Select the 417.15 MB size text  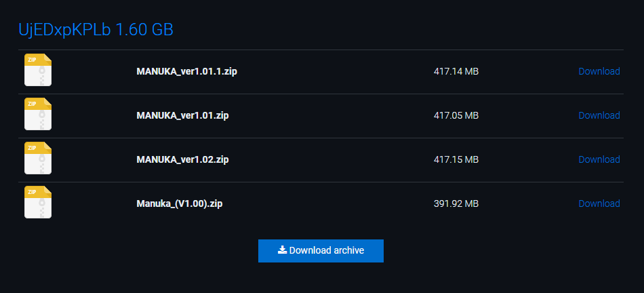click(x=456, y=159)
